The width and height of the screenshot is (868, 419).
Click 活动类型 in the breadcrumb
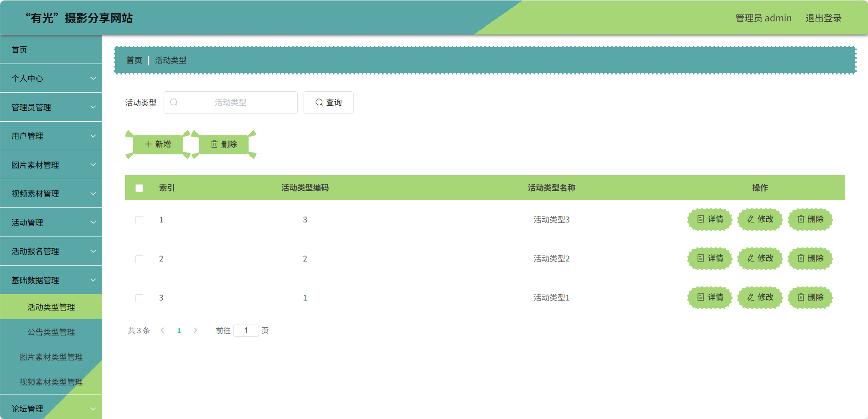(171, 60)
